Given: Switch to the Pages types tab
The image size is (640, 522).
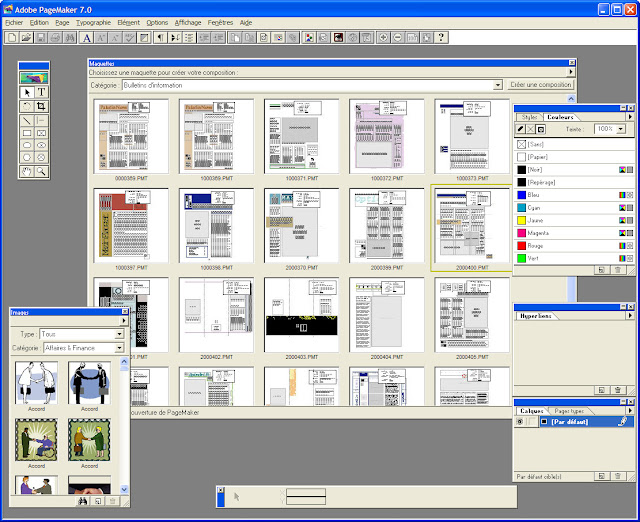Looking at the screenshot, I should coord(569,411).
